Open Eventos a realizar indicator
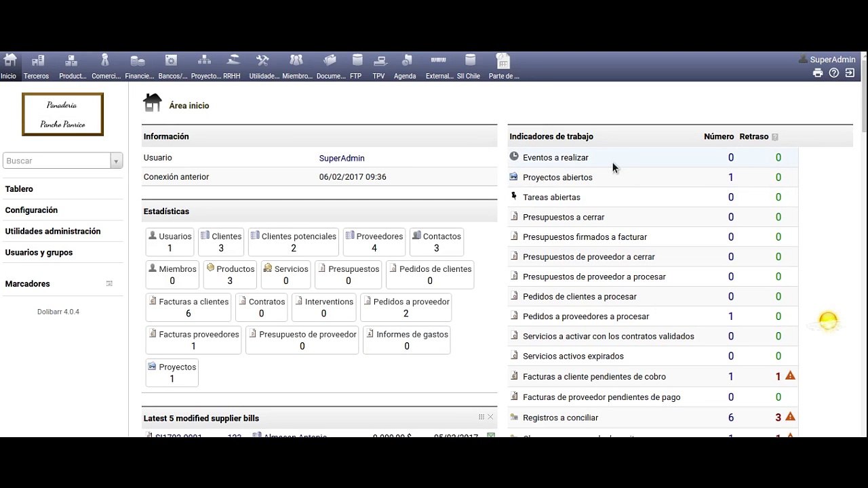The height and width of the screenshot is (488, 868). point(555,158)
